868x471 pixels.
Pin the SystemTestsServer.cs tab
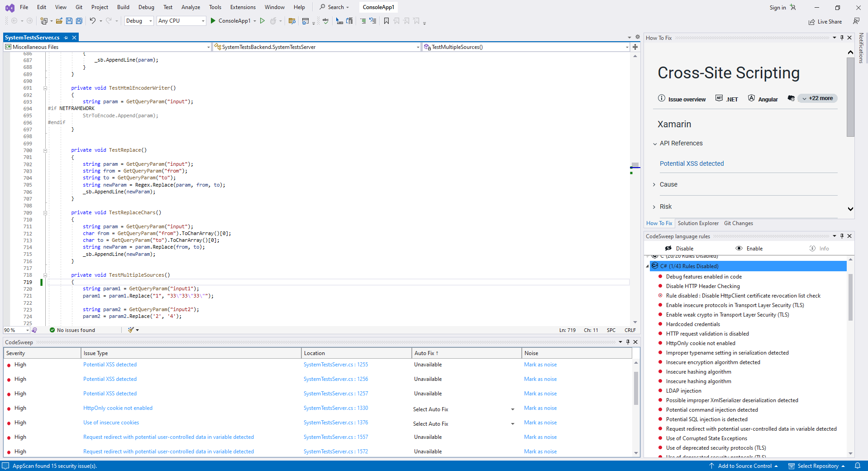66,38
